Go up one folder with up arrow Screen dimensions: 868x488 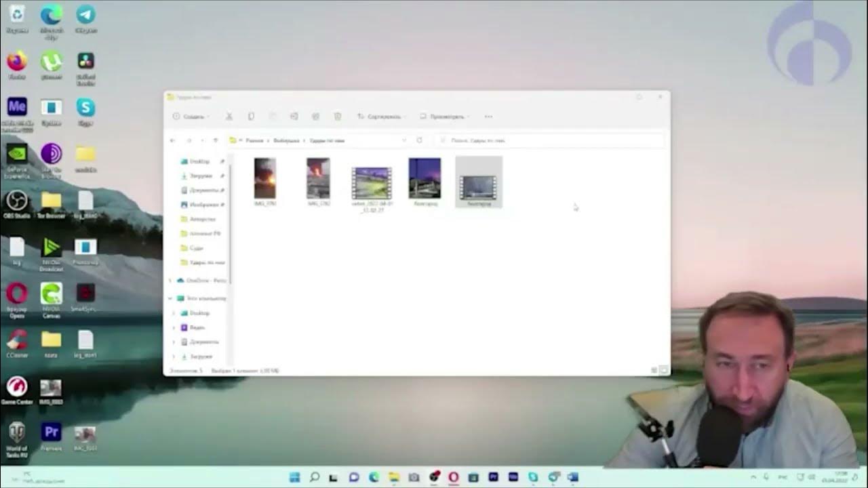[x=216, y=140]
